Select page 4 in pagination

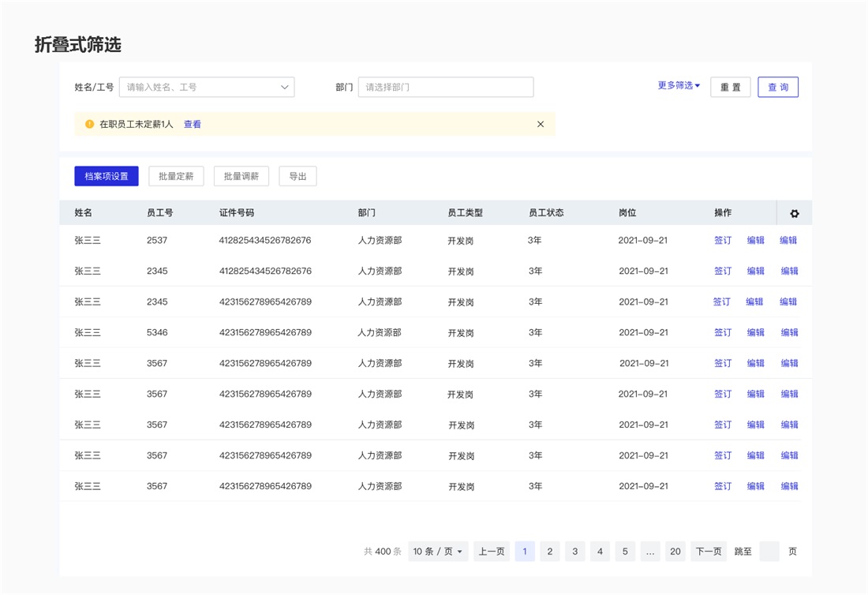(x=600, y=552)
